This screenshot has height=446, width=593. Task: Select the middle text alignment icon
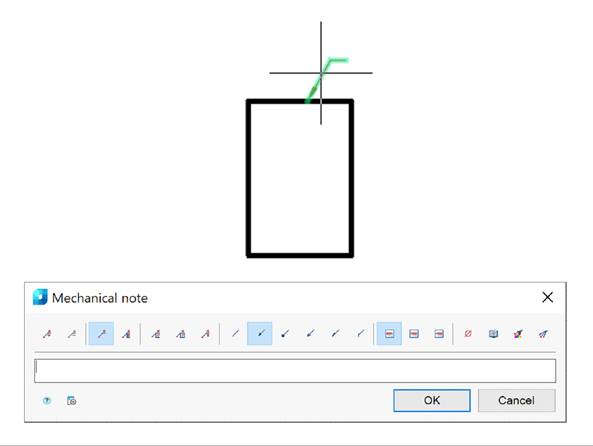pyautogui.click(x=414, y=334)
